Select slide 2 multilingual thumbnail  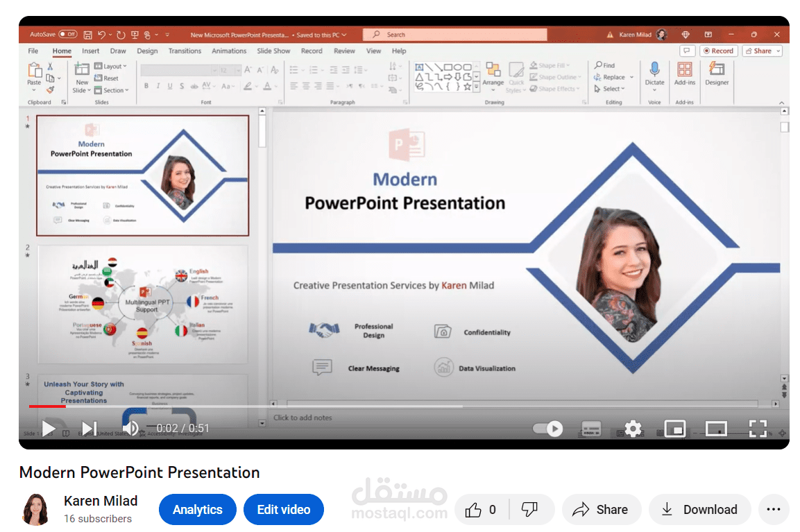click(x=143, y=304)
